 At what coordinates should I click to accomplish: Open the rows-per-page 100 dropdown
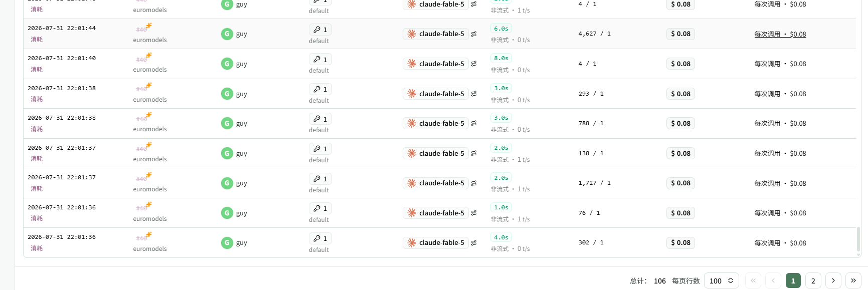click(x=722, y=280)
